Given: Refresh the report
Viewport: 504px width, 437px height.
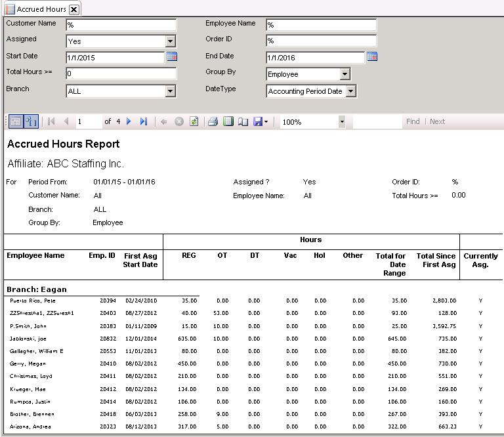Looking at the screenshot, I should pyautogui.click(x=194, y=121).
